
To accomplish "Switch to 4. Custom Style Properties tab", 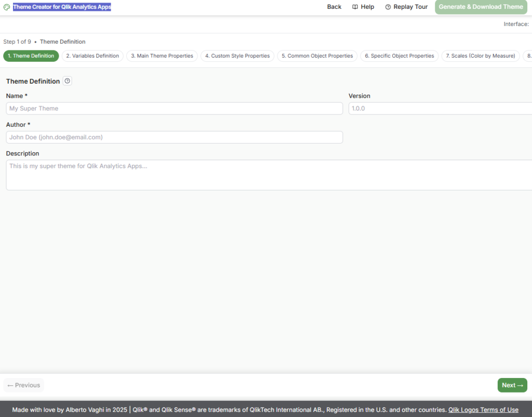I will click(237, 56).
